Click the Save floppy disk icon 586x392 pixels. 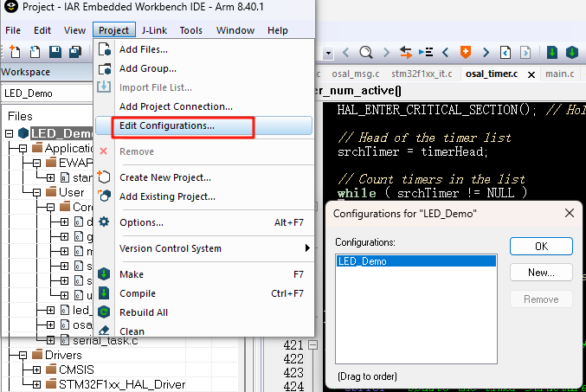tap(55, 52)
